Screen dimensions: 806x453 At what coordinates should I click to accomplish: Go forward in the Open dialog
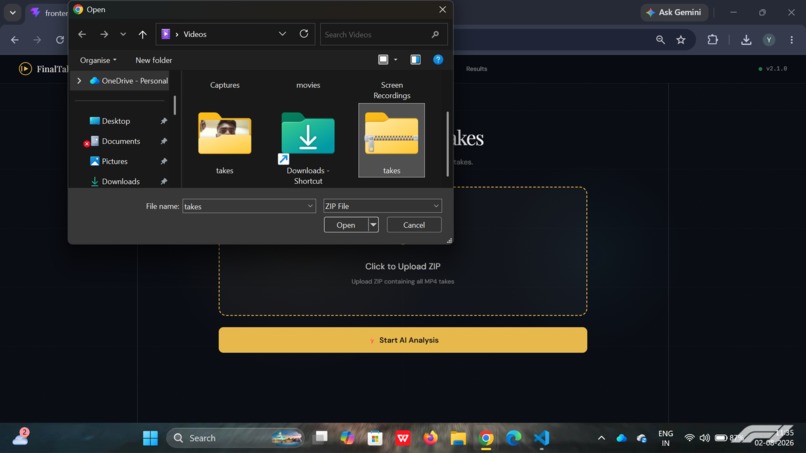coord(104,34)
